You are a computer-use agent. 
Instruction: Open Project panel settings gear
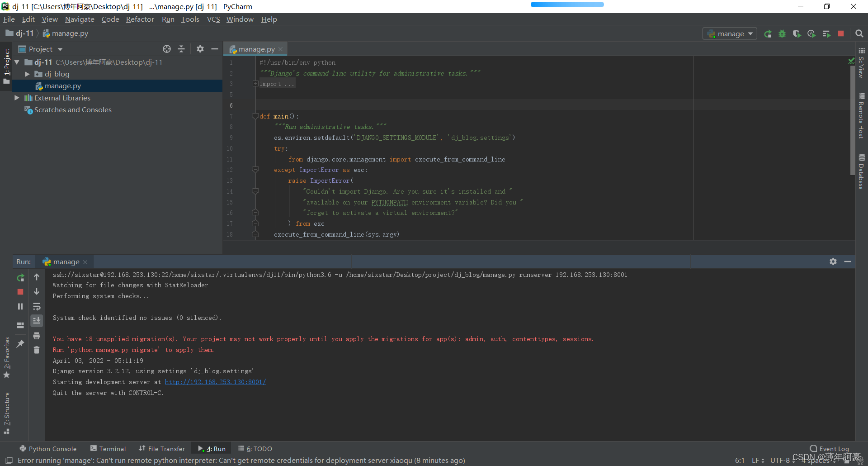200,49
